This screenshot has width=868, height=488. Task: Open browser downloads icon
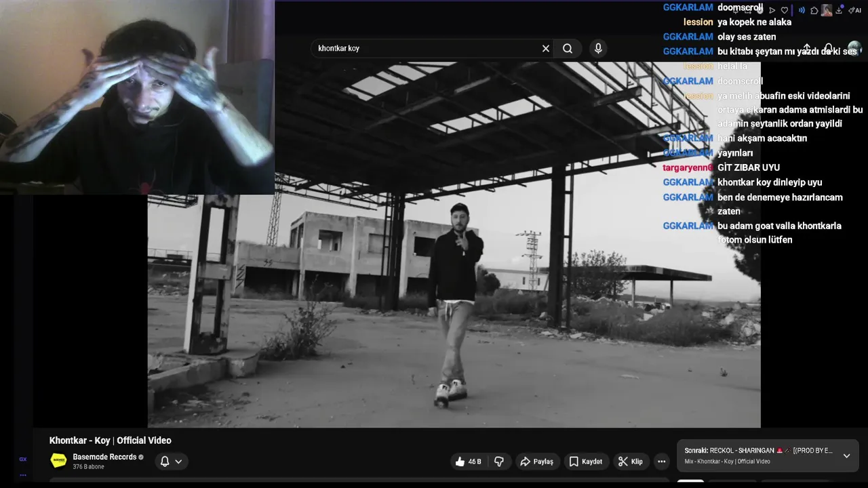839,10
